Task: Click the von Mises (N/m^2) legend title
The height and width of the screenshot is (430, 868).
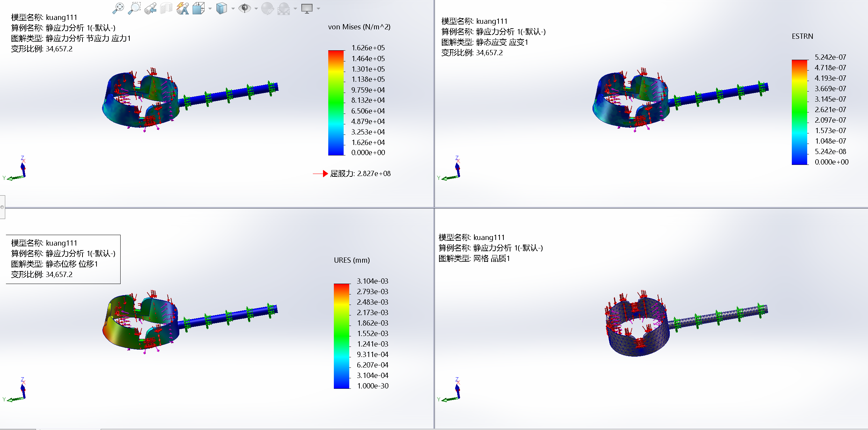Action: (359, 27)
